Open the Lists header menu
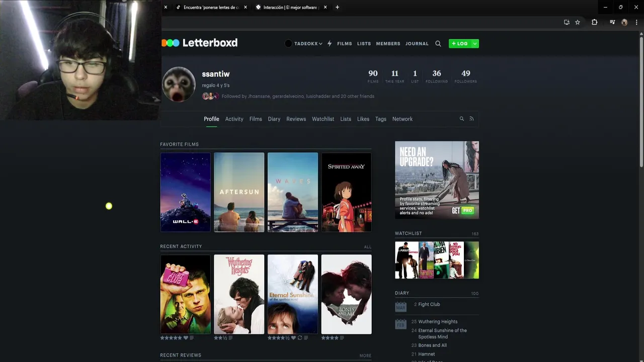 coord(364,44)
